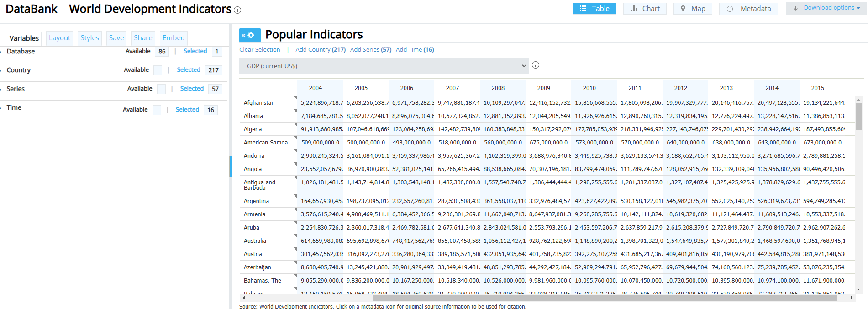Open the Download options dropdown
This screenshot has height=310, width=868.
click(x=827, y=8)
